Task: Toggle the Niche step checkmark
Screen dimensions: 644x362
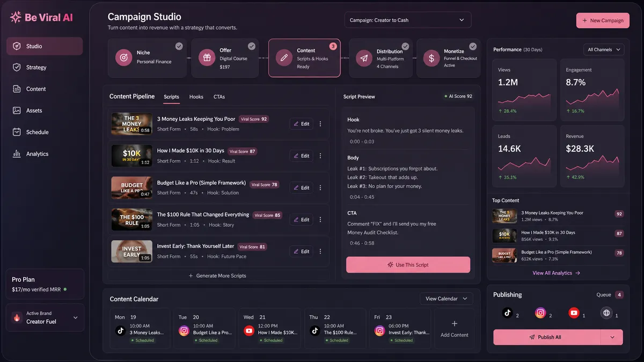Action: (179, 46)
